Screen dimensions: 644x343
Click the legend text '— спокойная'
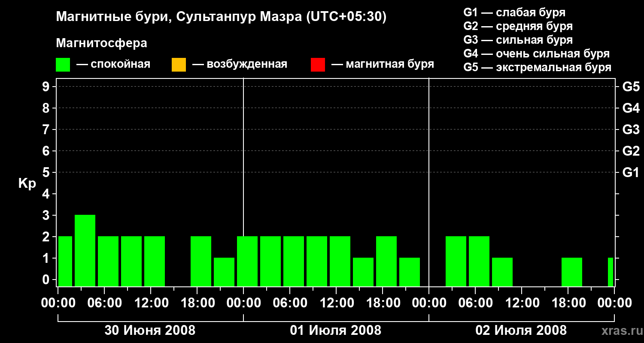point(113,64)
